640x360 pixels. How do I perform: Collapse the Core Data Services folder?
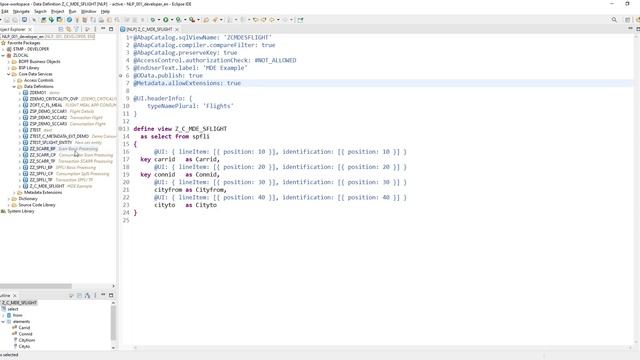point(9,74)
